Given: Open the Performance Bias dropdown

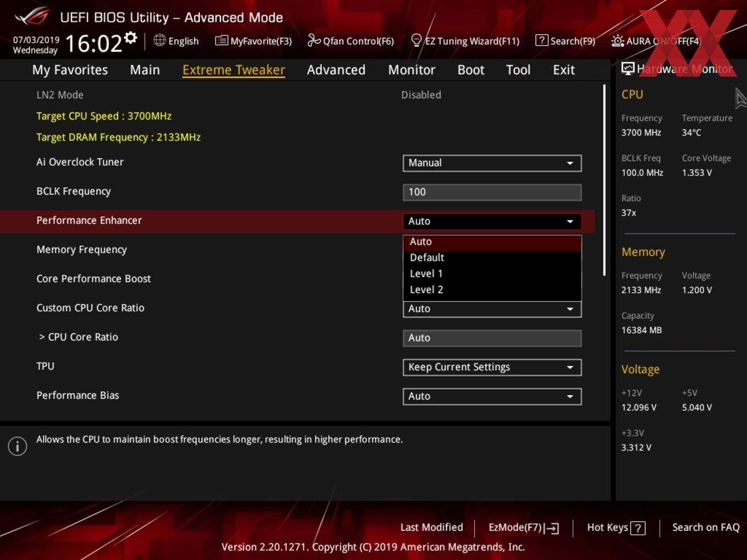Looking at the screenshot, I should [492, 396].
